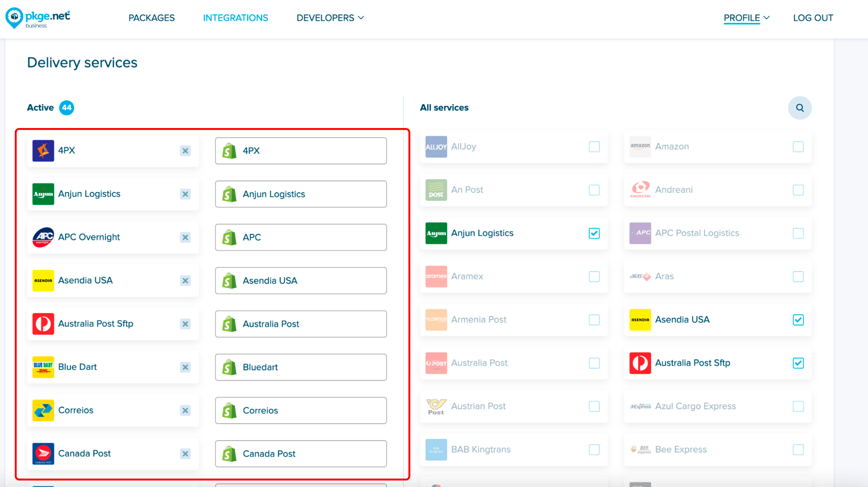This screenshot has width=868, height=487.
Task: Select the APC Postal Logistics card
Action: tap(718, 233)
